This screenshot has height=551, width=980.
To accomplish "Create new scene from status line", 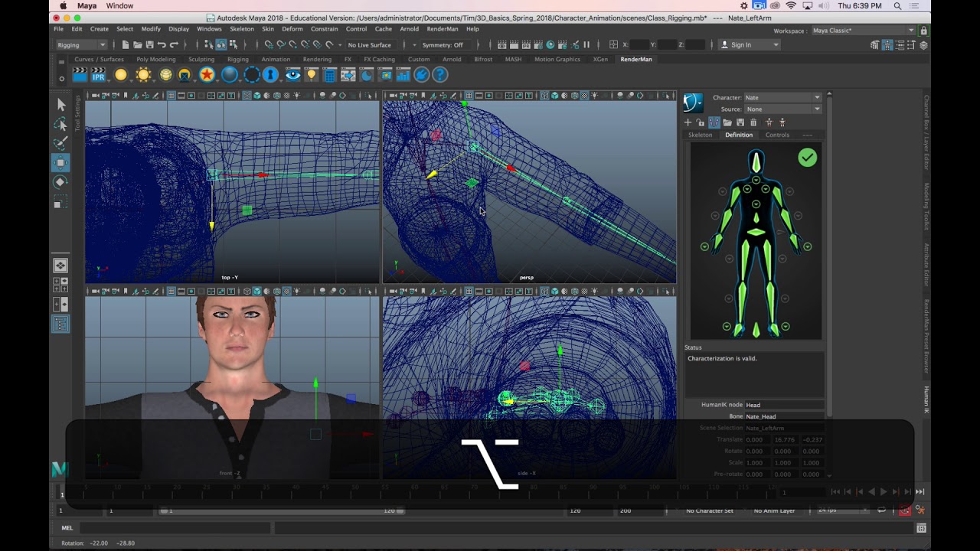I will click(x=126, y=44).
